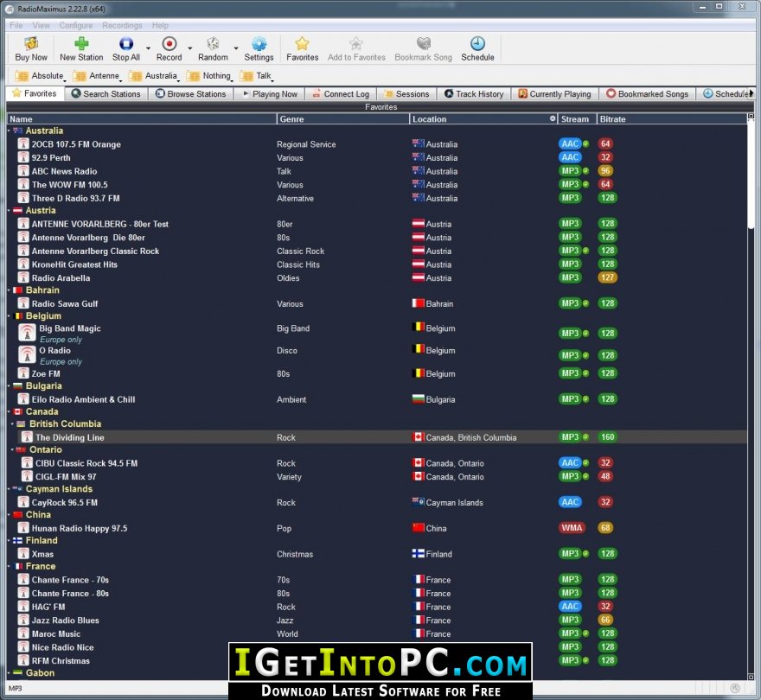Collapse the France country group
This screenshot has width=761, height=700.
point(9,566)
